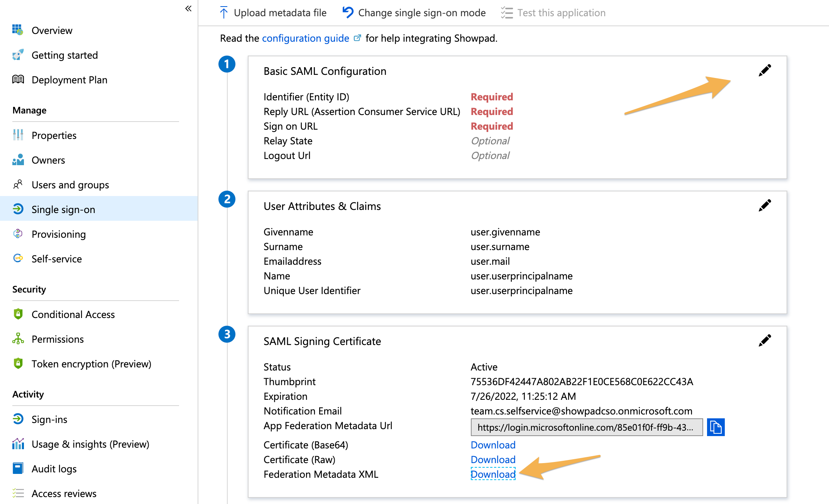Click the Provisioning cycle icon

[18, 234]
